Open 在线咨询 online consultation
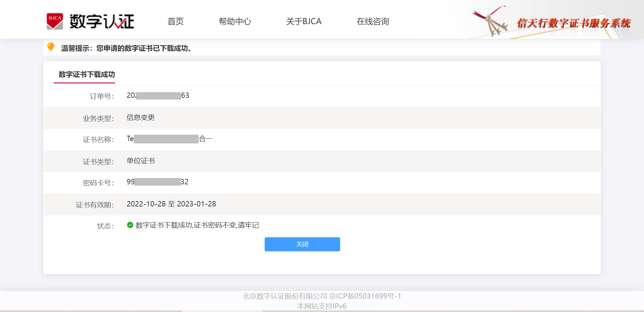This screenshot has width=644, height=312. pyautogui.click(x=373, y=21)
